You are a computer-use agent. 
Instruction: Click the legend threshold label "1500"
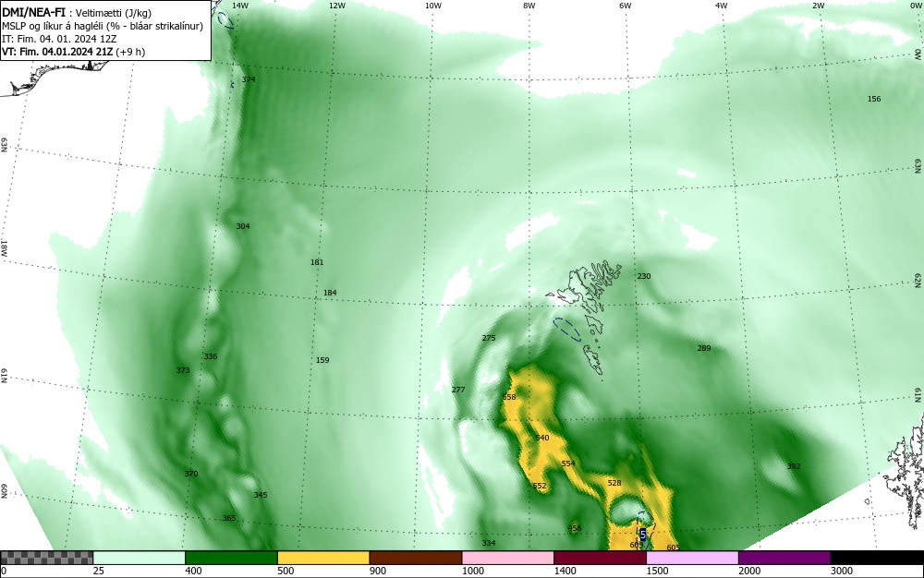tap(657, 571)
